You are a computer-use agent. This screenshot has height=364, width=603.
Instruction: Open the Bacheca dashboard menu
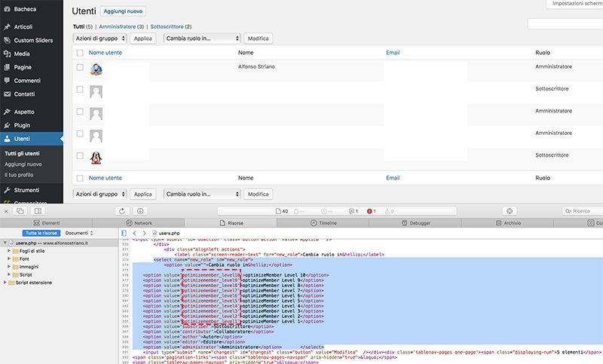click(x=25, y=9)
